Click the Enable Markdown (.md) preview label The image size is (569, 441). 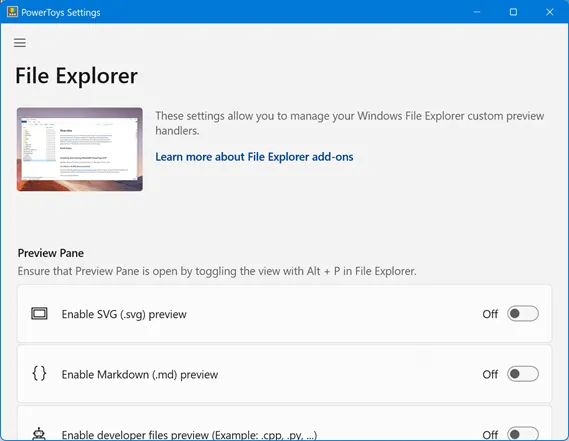tap(140, 375)
